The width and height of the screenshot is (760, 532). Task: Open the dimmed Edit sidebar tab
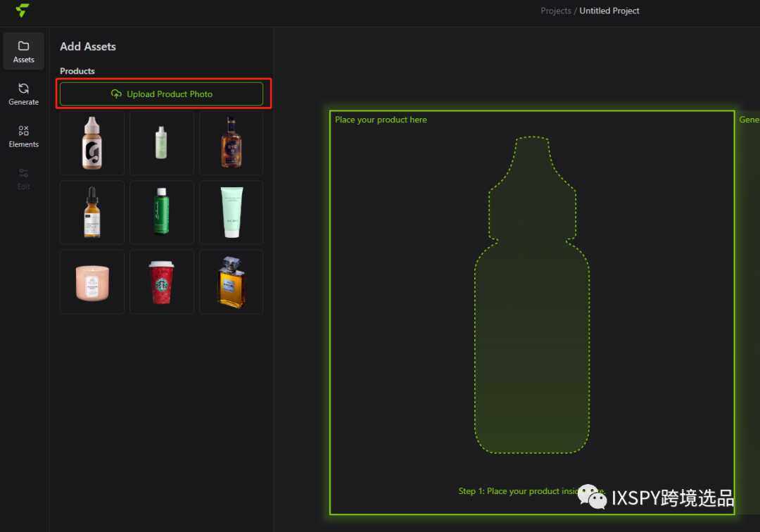[x=23, y=179]
